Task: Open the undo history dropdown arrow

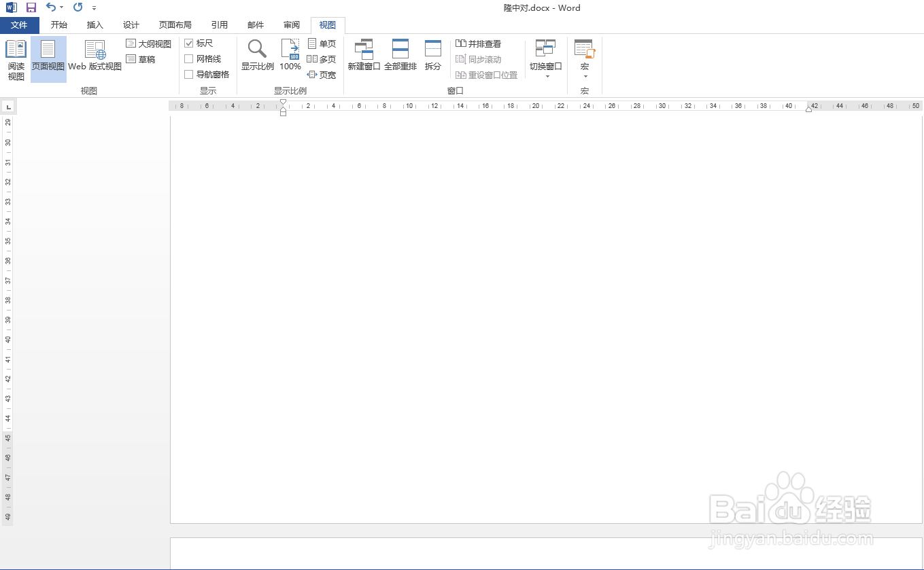Action: [61, 7]
